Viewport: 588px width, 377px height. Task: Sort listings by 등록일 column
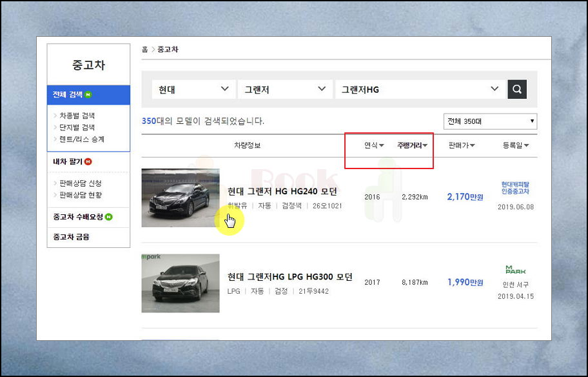tap(516, 145)
